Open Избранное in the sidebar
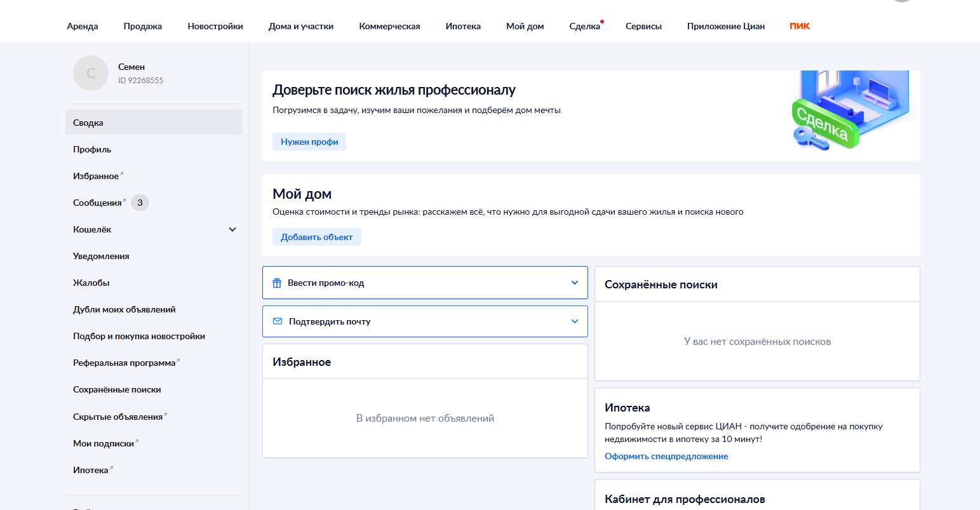 click(x=96, y=176)
